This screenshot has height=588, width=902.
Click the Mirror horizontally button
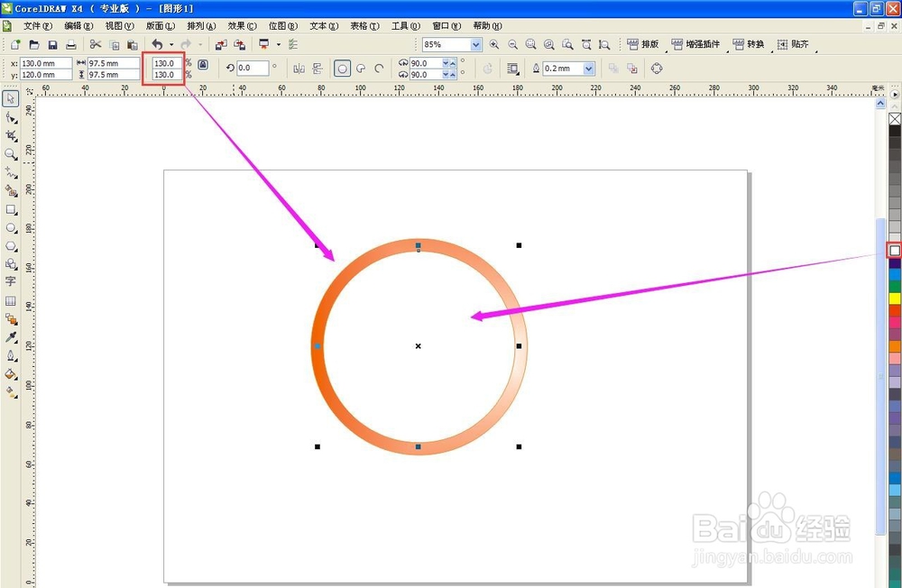pos(299,69)
